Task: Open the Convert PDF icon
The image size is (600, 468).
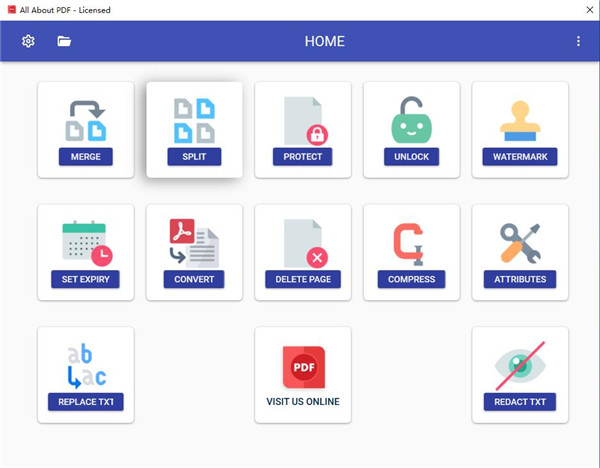Action: coord(194,243)
